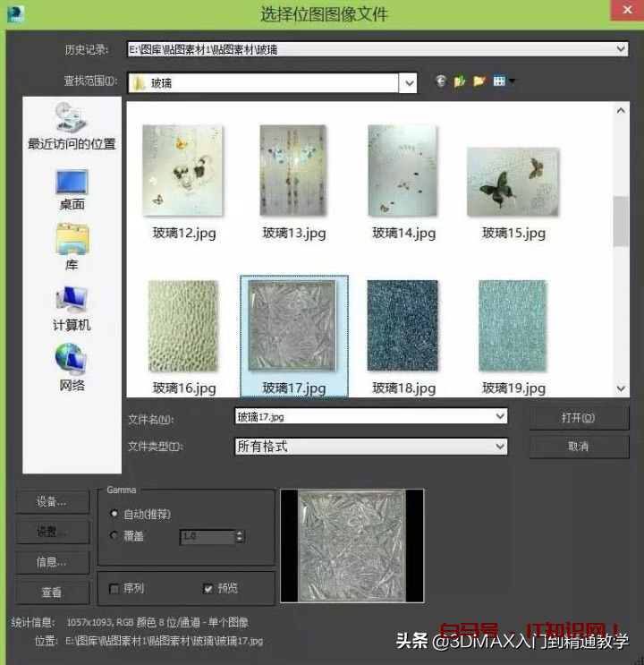Click the 3ds Max icon in title bar

[x=15, y=14]
